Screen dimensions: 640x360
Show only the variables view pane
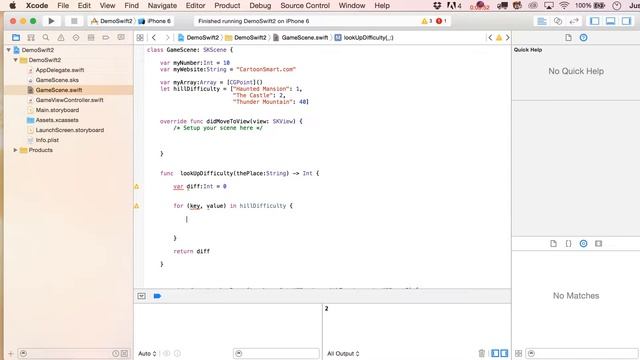point(495,353)
